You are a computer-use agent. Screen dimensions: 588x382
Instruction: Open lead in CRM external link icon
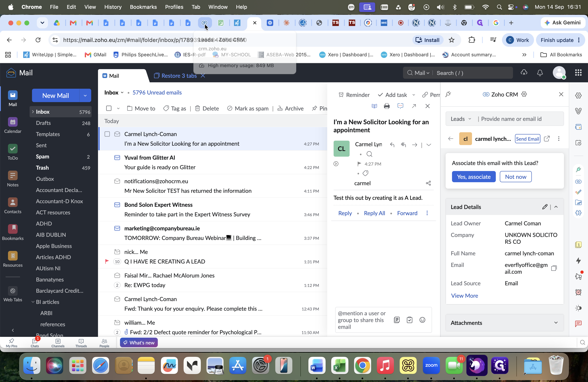[x=547, y=139]
